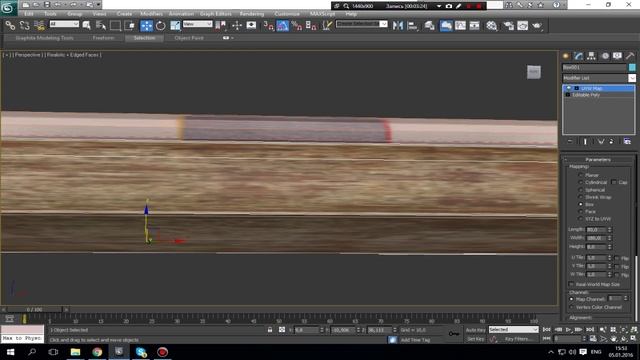Open the Material Editor
Screen dimensions: 640x360
(x=492, y=26)
